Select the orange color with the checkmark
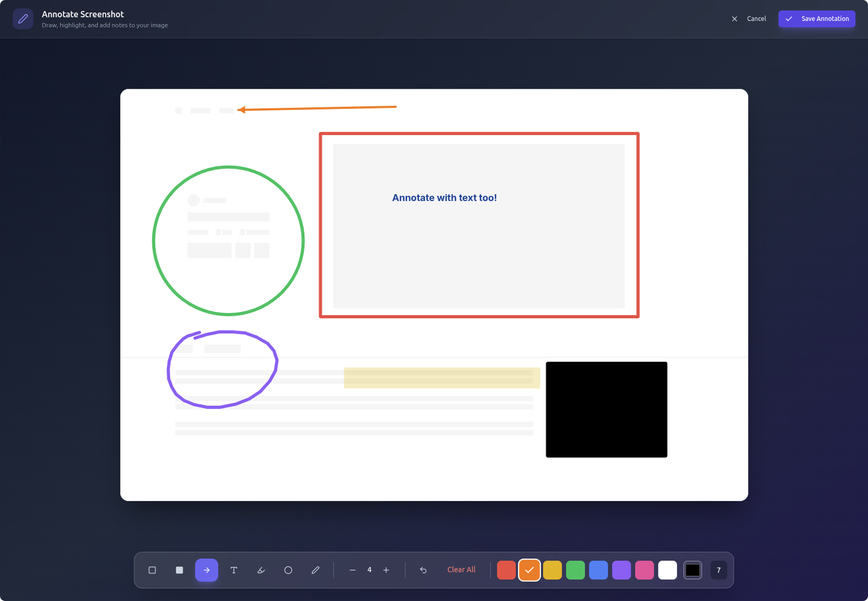 coord(529,570)
